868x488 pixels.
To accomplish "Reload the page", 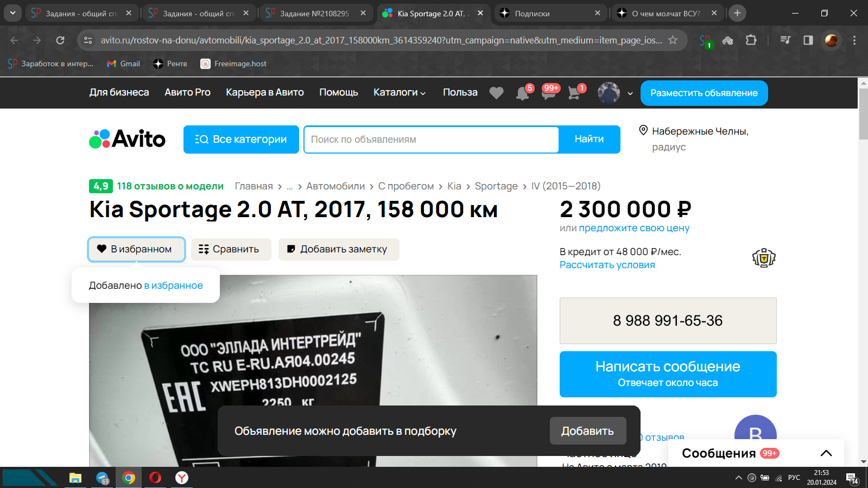I will tap(60, 40).
